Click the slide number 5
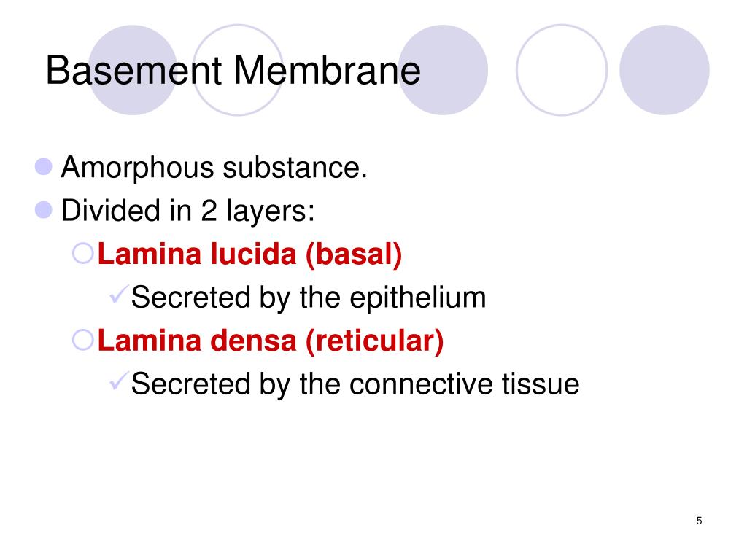747x560 pixels. pyautogui.click(x=699, y=521)
